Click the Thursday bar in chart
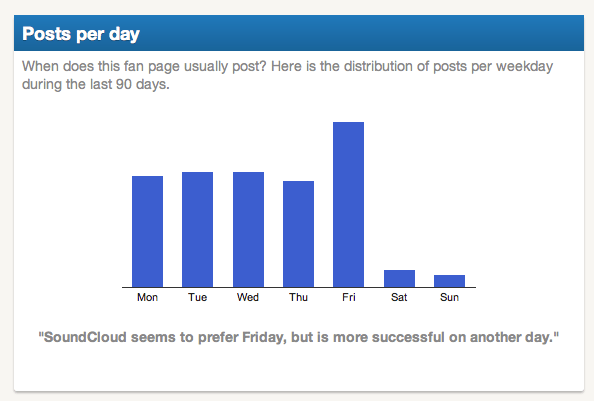The image size is (594, 401). click(298, 234)
